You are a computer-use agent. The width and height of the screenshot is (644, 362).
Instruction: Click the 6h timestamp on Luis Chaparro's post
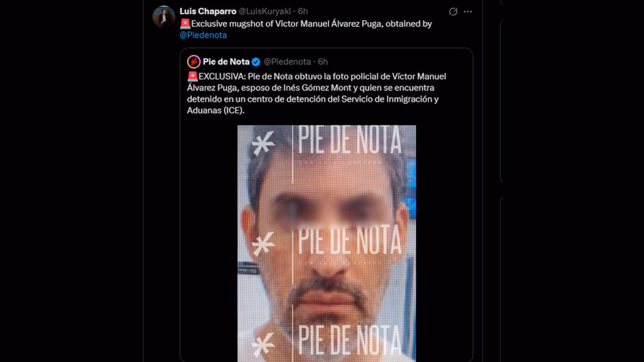303,12
